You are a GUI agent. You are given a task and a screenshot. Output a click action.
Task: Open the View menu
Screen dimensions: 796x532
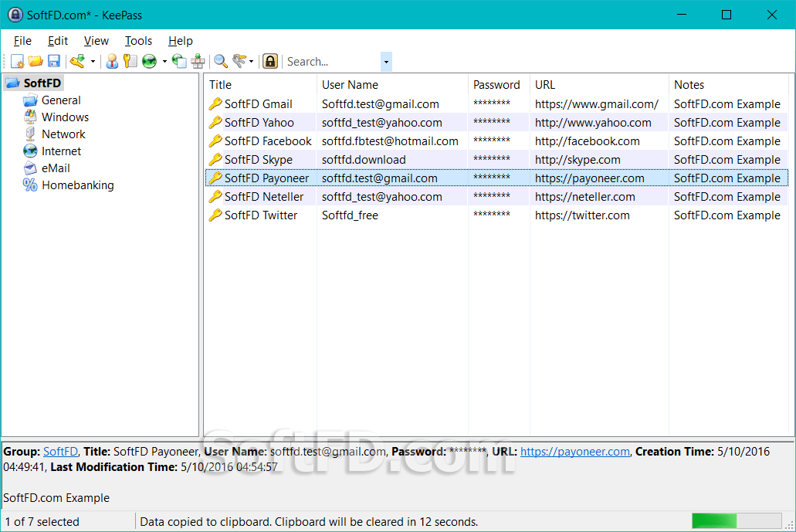click(96, 41)
